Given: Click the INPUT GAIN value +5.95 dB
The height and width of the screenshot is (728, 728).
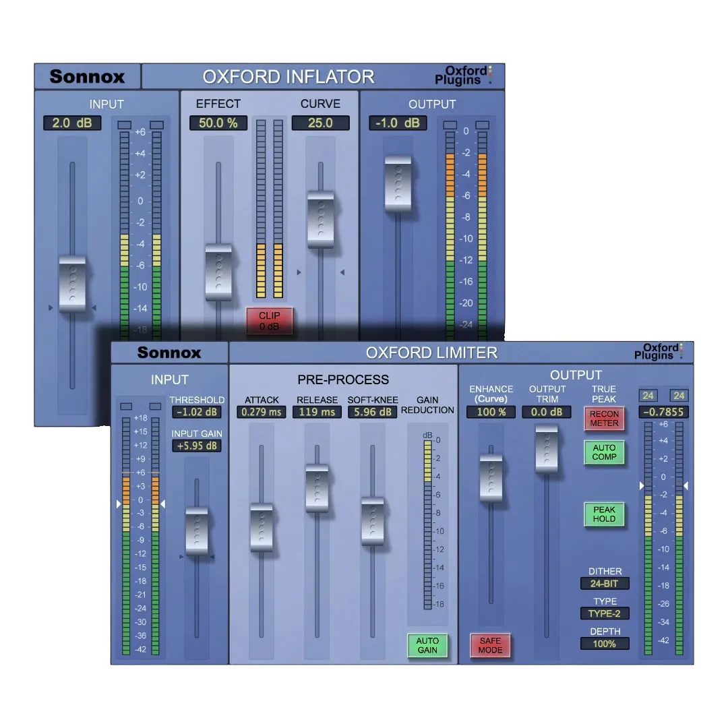Looking at the screenshot, I should pyautogui.click(x=197, y=446).
